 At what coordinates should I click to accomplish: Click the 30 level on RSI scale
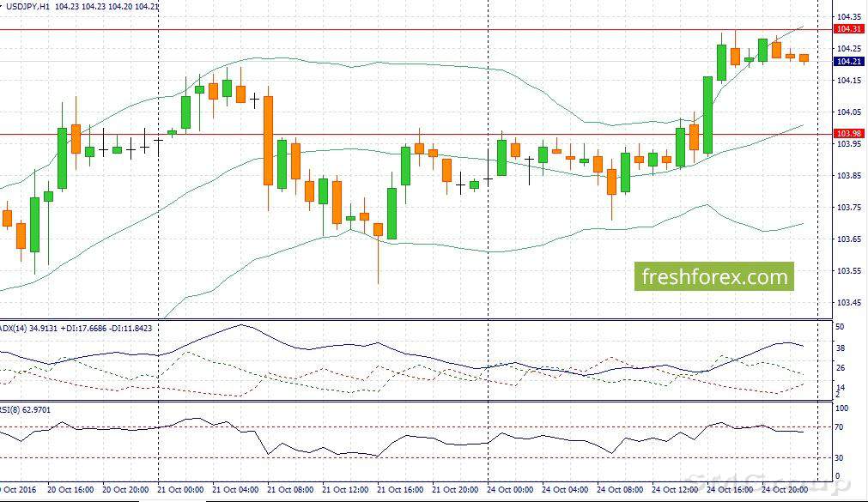click(x=839, y=458)
